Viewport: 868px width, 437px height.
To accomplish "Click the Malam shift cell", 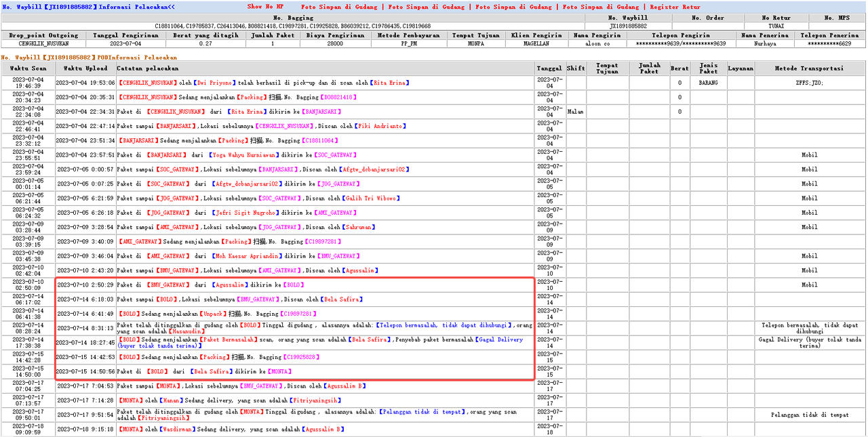I will tap(575, 112).
